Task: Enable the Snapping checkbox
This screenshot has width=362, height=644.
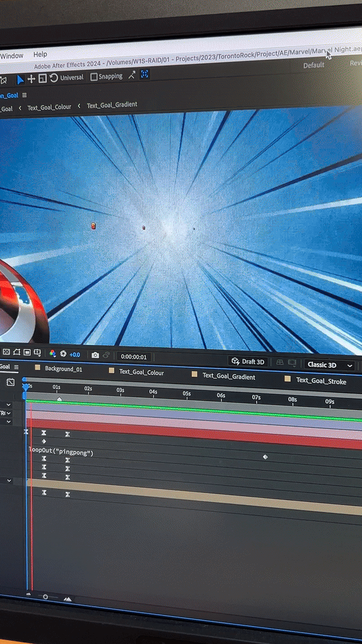Action: pos(94,77)
